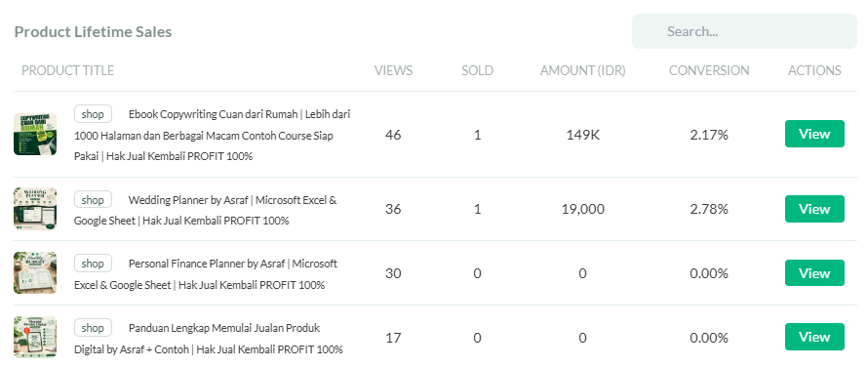Open the Wedding Planner product thumbnail
This screenshot has height=367, width=868.
click(x=35, y=209)
